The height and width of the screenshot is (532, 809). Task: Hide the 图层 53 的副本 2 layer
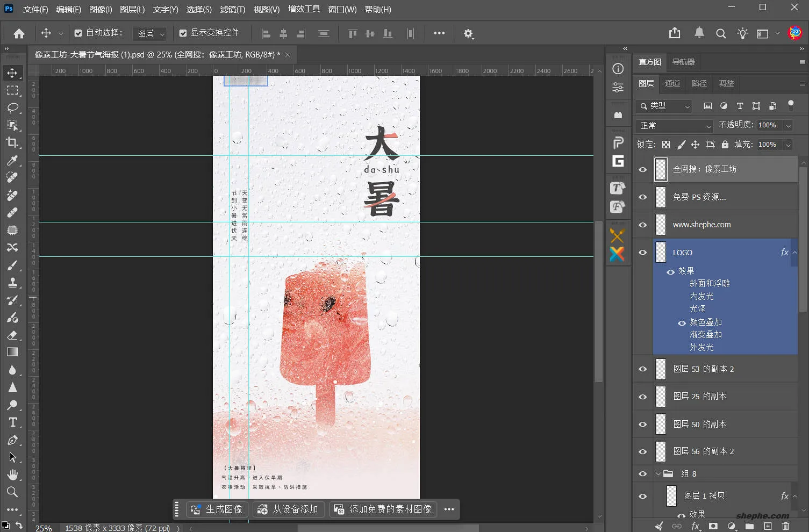643,369
